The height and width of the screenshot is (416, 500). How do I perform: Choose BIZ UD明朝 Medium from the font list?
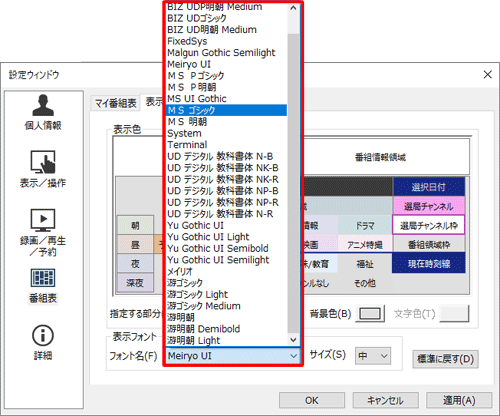[x=226, y=29]
